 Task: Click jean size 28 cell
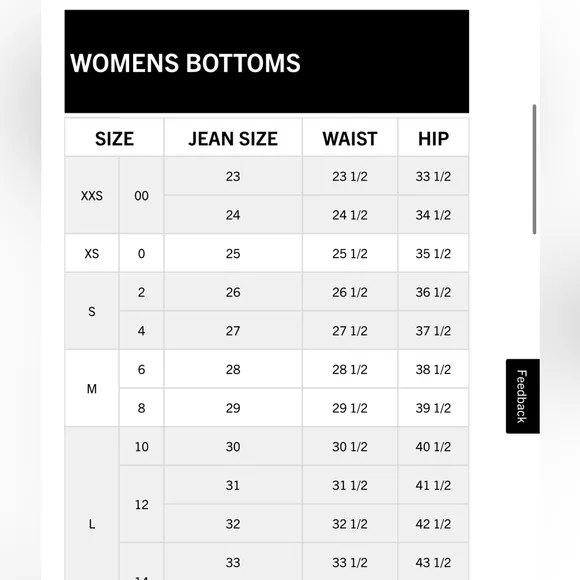(x=233, y=369)
